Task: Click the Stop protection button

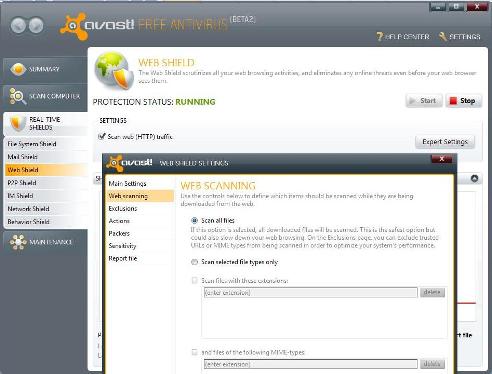Action: 463,101
